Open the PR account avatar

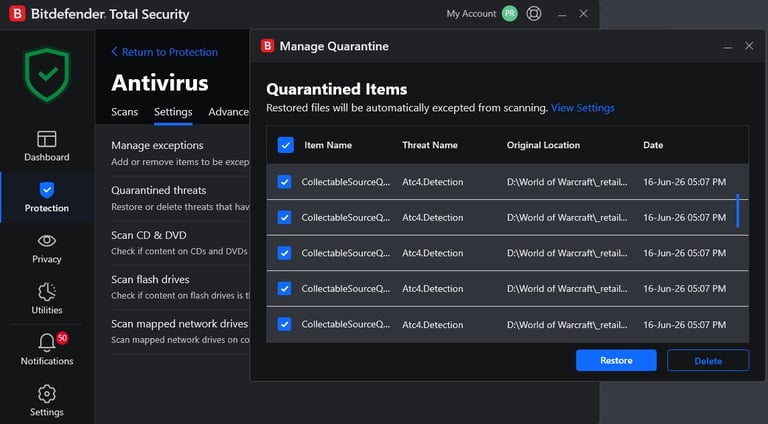point(510,14)
